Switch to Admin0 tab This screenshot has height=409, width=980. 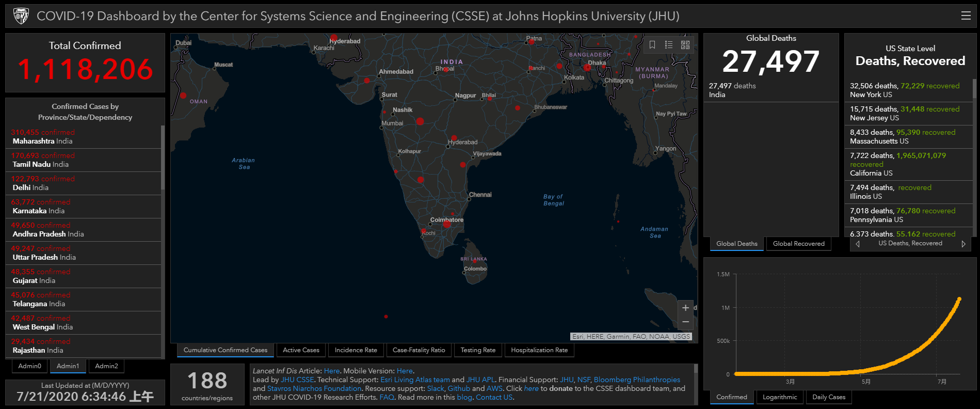29,366
